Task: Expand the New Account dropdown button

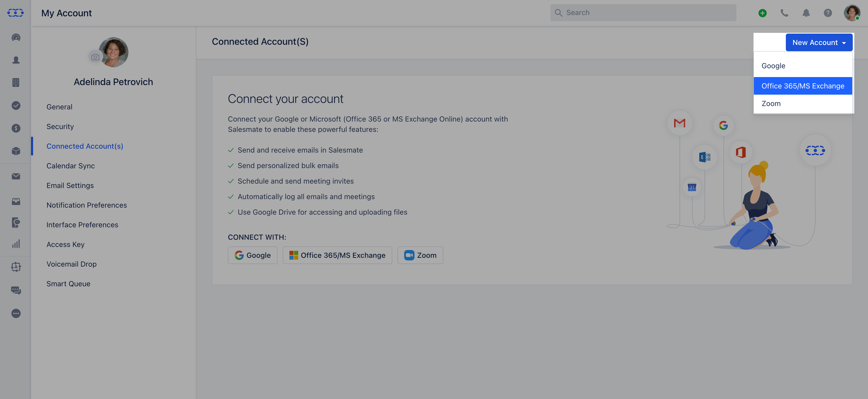Action: coord(819,42)
